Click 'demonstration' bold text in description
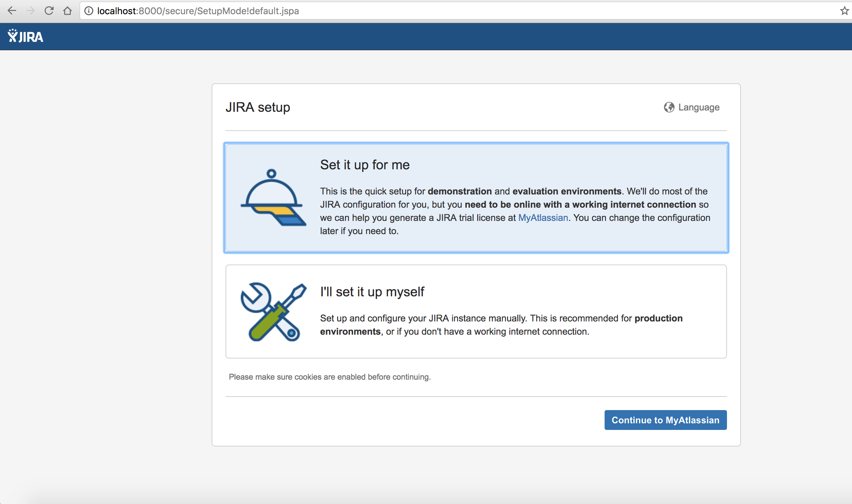 (x=460, y=191)
